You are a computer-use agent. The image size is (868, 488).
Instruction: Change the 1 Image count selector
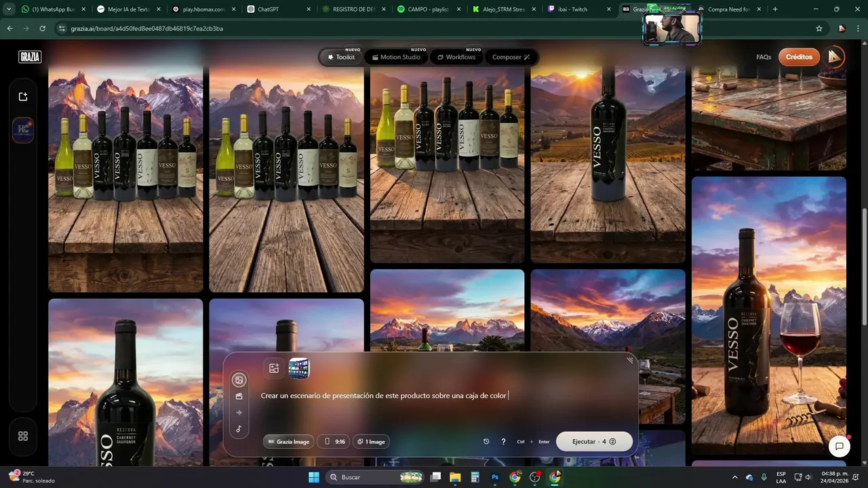pyautogui.click(x=371, y=442)
